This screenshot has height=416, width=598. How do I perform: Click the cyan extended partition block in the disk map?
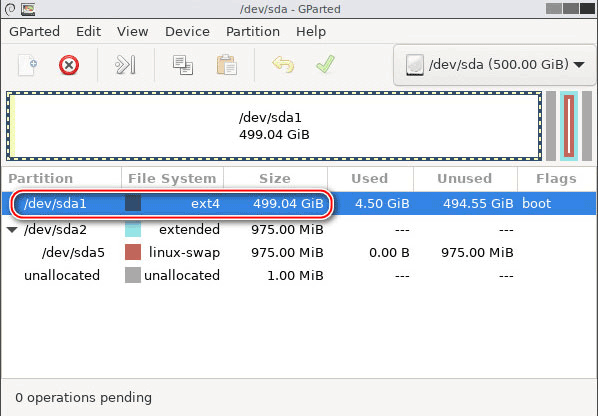[x=569, y=126]
